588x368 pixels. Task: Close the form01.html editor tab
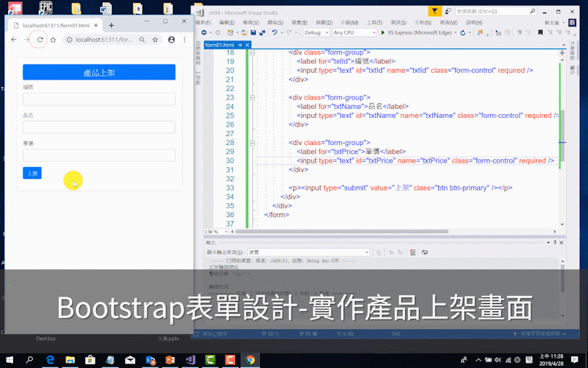[x=247, y=45]
